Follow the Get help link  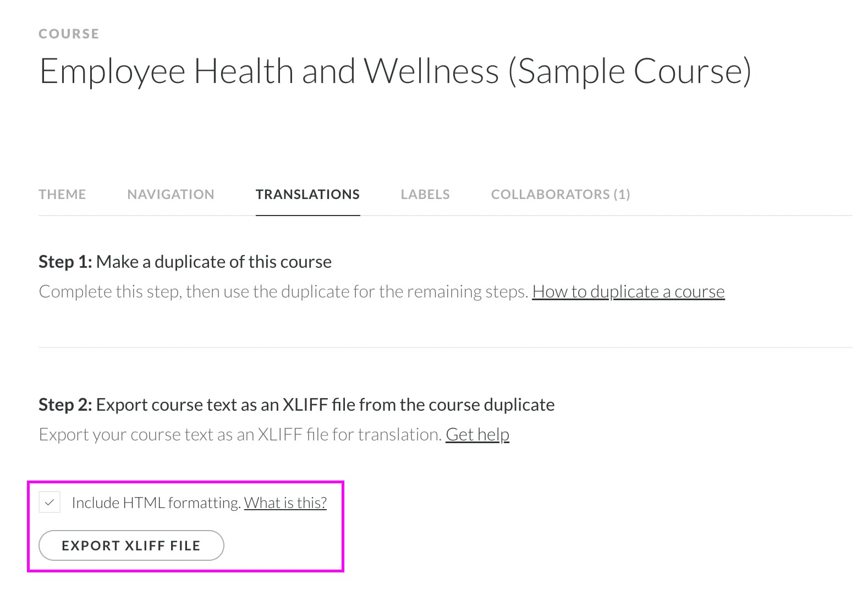477,434
